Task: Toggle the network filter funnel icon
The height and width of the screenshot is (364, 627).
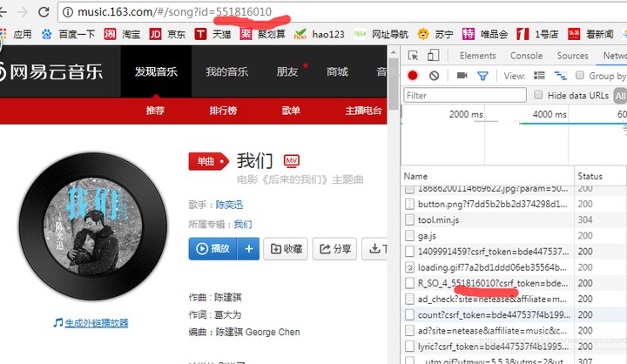Action: pos(482,76)
